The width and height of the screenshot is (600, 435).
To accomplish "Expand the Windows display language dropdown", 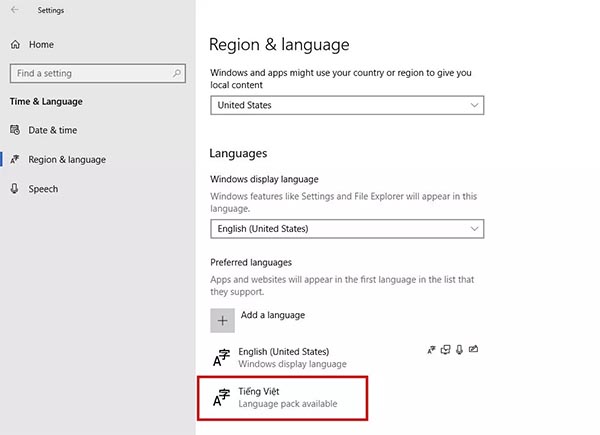I will coord(347,229).
